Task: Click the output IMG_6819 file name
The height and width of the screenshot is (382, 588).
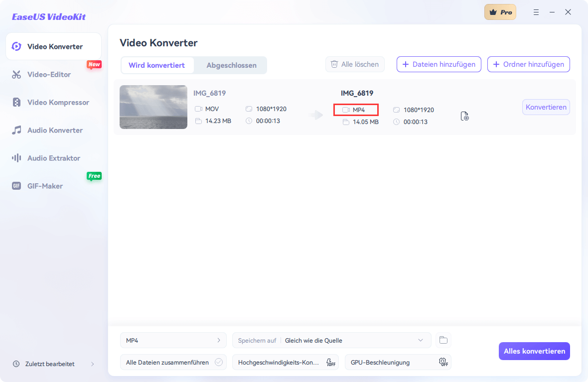Action: click(x=357, y=93)
